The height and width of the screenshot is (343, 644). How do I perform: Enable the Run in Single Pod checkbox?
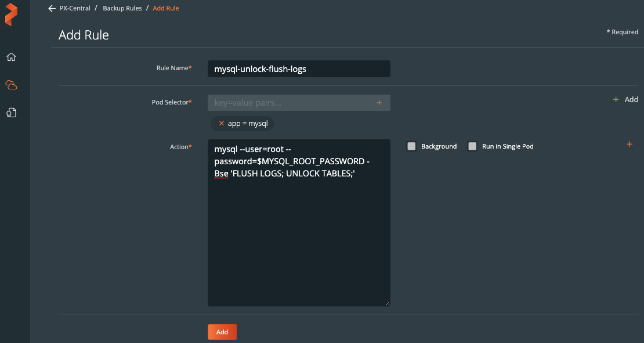click(472, 146)
